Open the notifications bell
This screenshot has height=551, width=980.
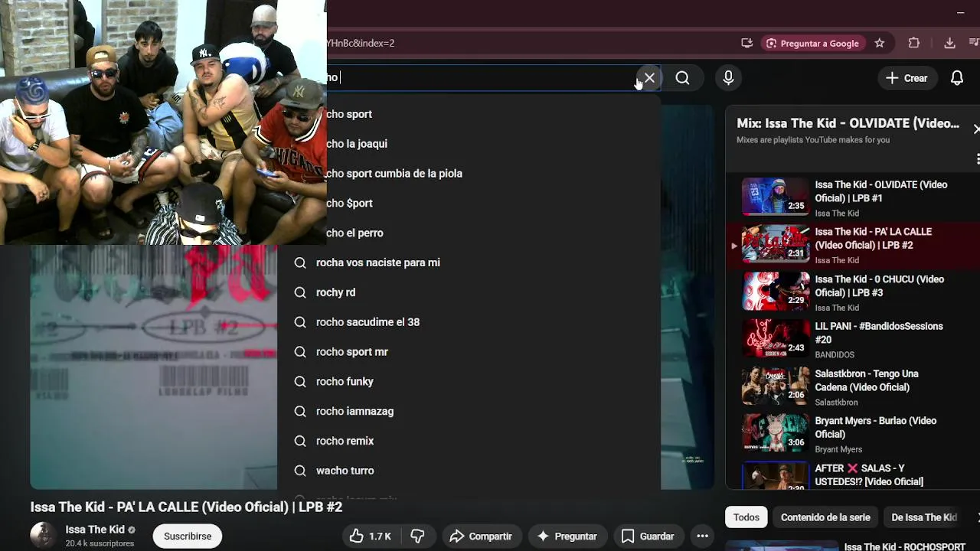pyautogui.click(x=957, y=78)
